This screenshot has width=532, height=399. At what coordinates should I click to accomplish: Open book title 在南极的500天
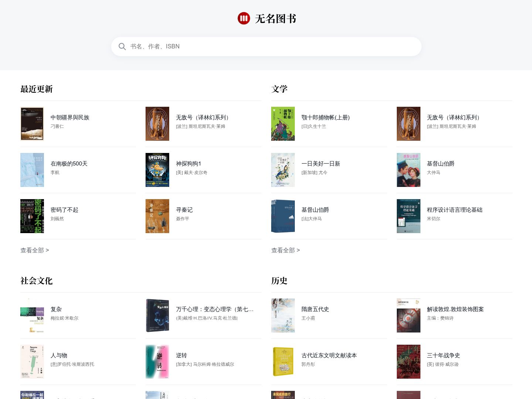[69, 164]
